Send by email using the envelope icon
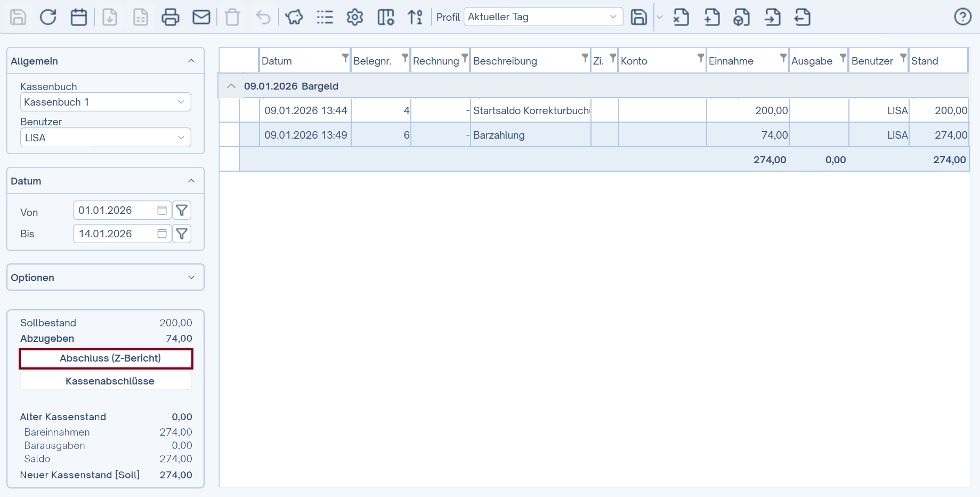The image size is (980, 497). pyautogui.click(x=201, y=17)
